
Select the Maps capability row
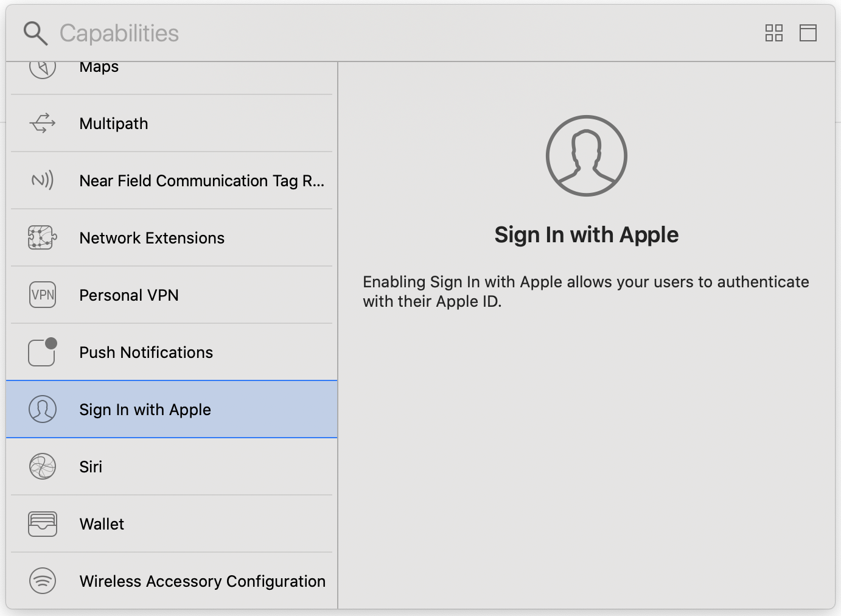click(172, 77)
